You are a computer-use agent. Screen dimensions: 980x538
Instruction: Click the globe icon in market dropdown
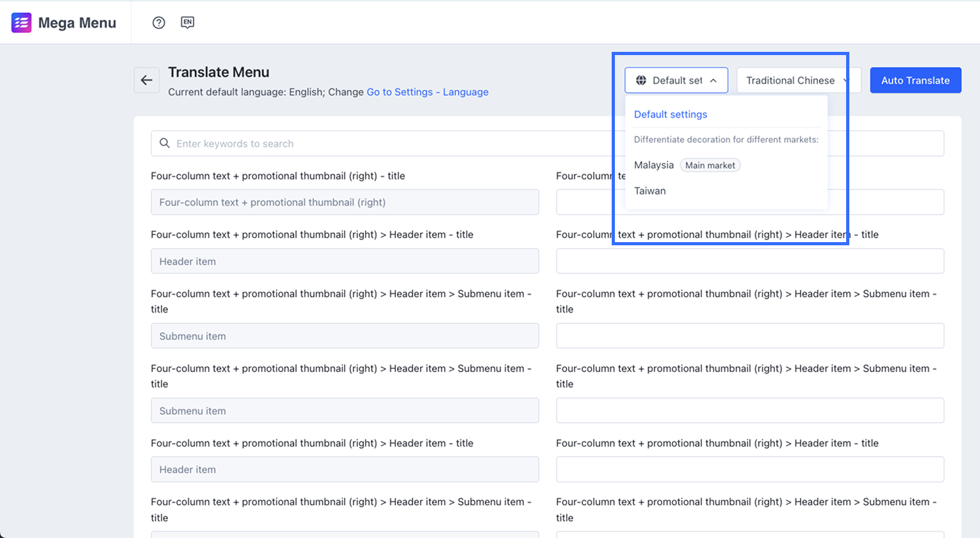[x=641, y=81]
